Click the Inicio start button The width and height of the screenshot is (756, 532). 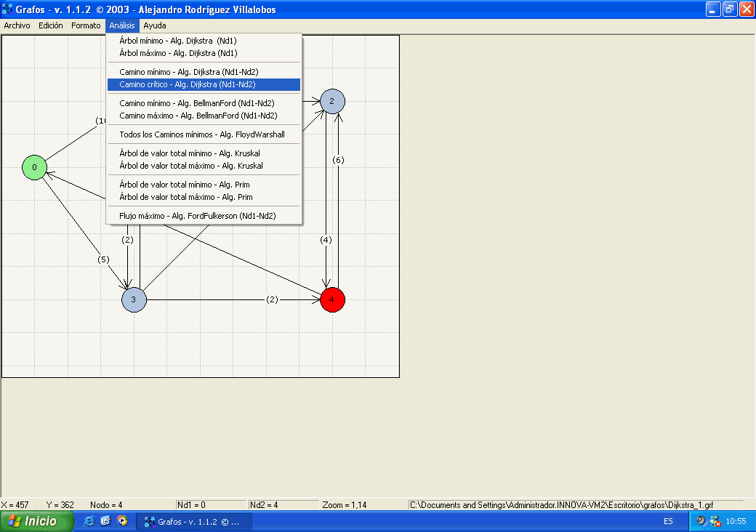click(37, 521)
